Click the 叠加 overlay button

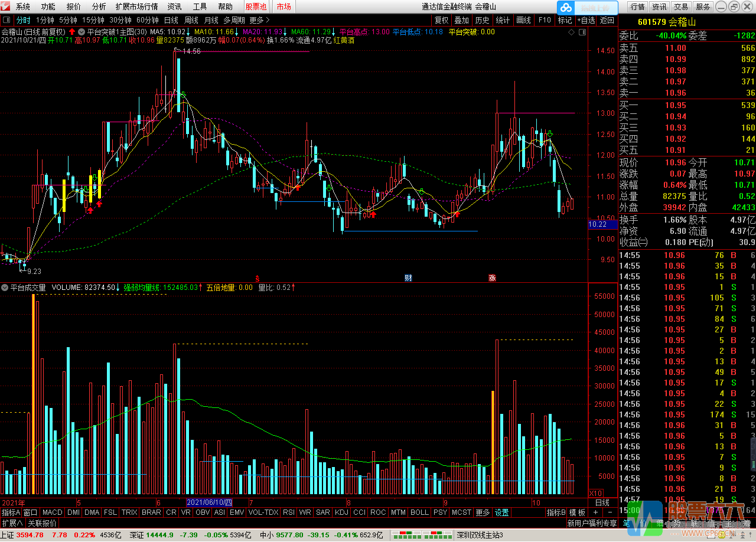(462, 20)
